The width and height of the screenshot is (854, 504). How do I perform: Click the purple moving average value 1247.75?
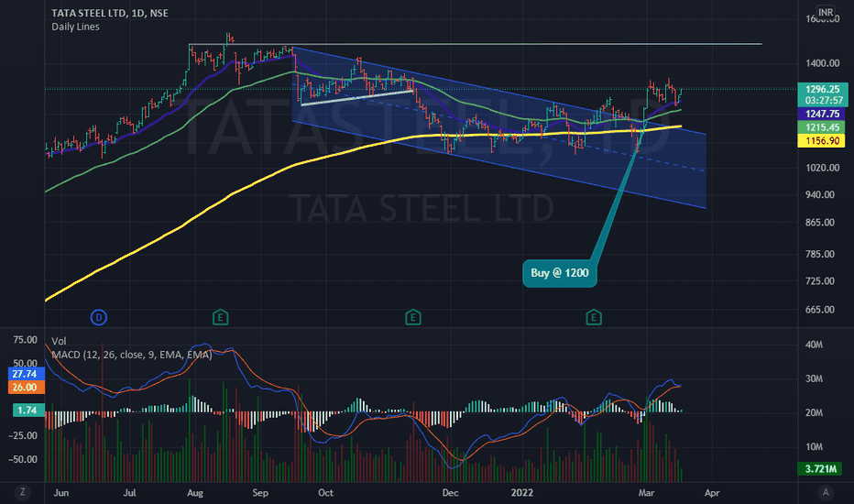pyautogui.click(x=822, y=114)
